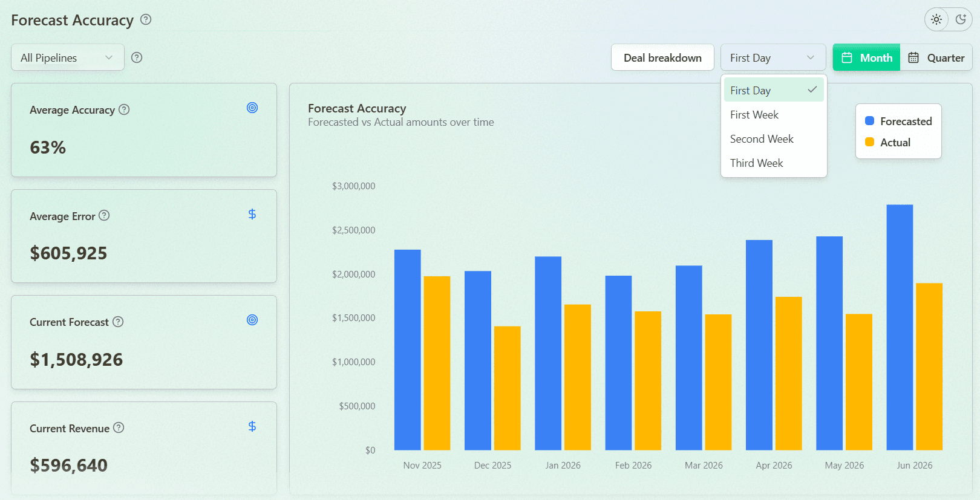Click the Current Forecast info icon
This screenshot has width=980, height=500.
(118, 322)
